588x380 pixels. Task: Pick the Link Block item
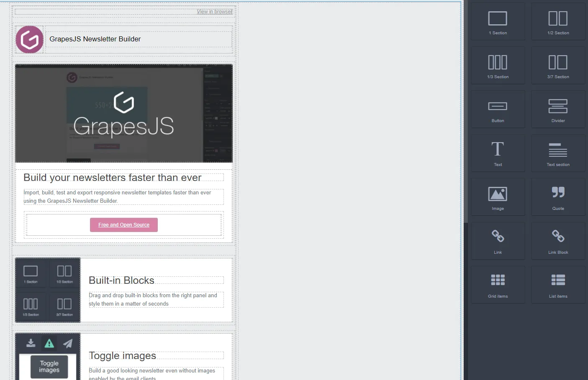pyautogui.click(x=558, y=241)
